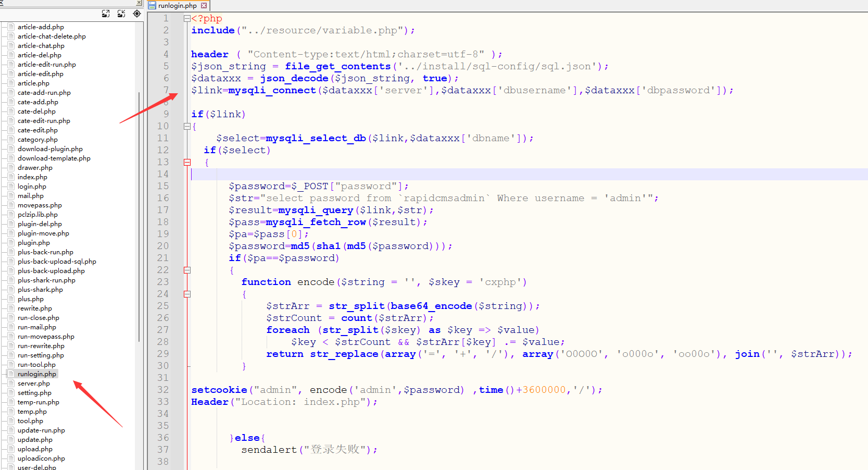Open upload.php in the file tree
The width and height of the screenshot is (868, 470).
[x=35, y=449]
